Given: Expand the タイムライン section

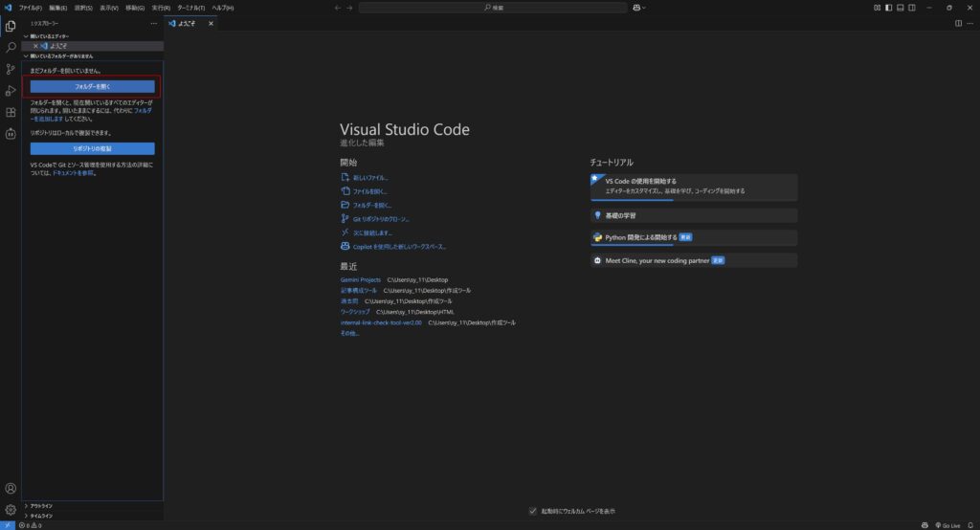Looking at the screenshot, I should (41, 516).
